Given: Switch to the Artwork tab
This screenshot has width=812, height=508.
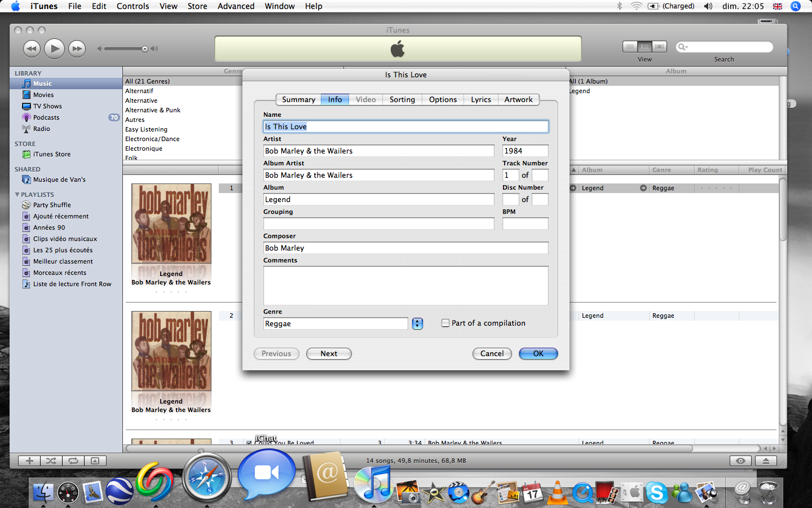Looking at the screenshot, I should [x=518, y=99].
